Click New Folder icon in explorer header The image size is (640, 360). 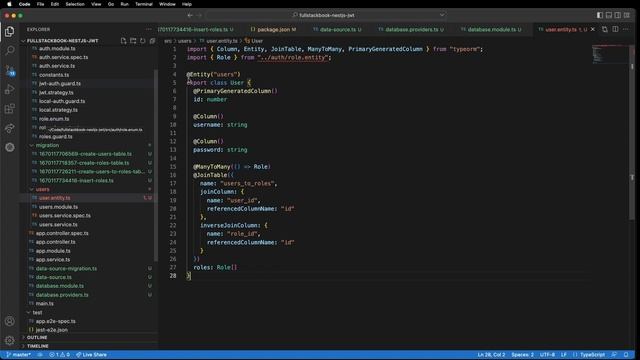pyautogui.click(x=133, y=41)
